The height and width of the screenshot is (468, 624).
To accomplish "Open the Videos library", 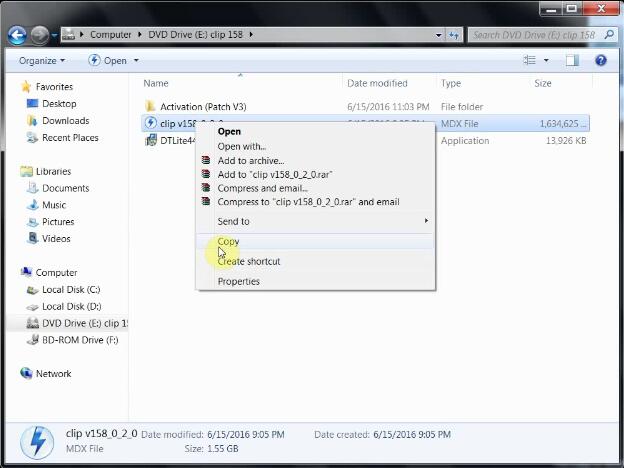I will pos(56,239).
